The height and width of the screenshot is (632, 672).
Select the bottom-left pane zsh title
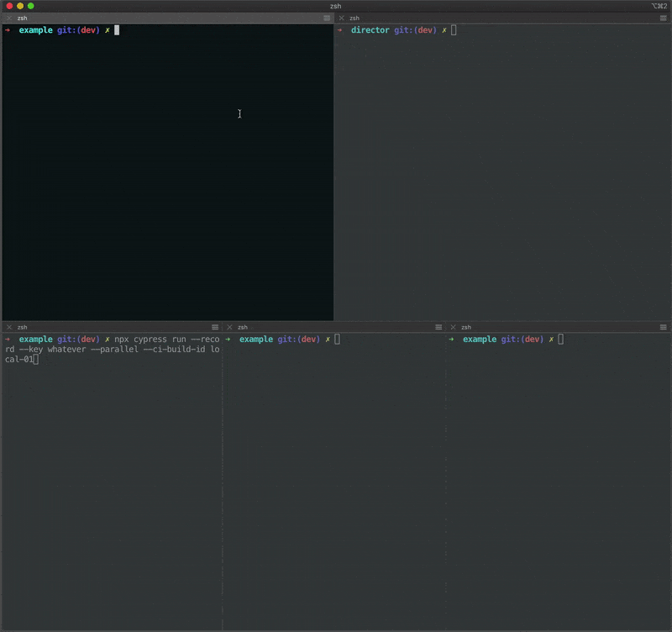point(23,327)
